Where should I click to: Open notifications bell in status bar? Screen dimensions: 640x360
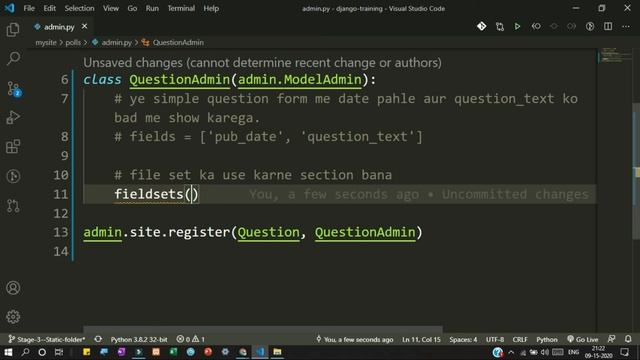click(x=628, y=339)
